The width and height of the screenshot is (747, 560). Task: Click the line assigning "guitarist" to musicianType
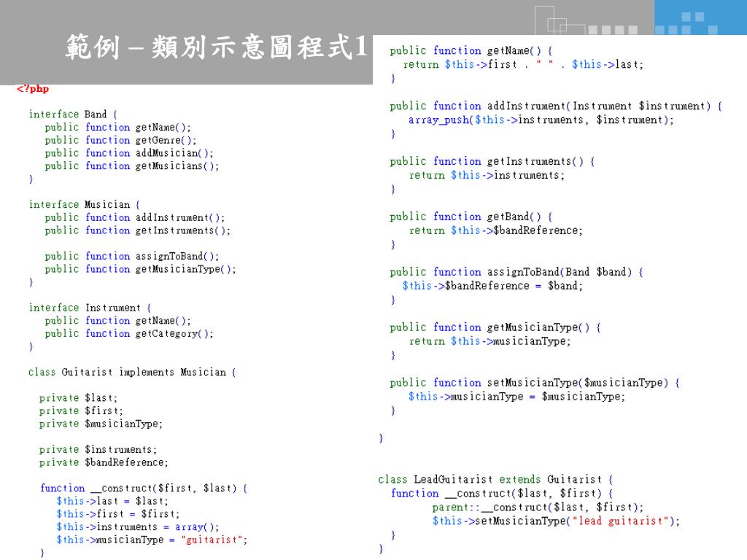coord(152,540)
